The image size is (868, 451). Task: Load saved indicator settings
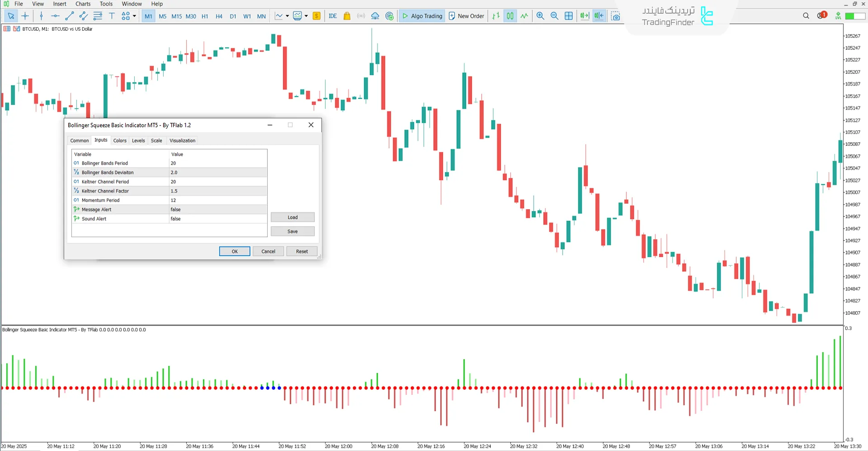[292, 217]
